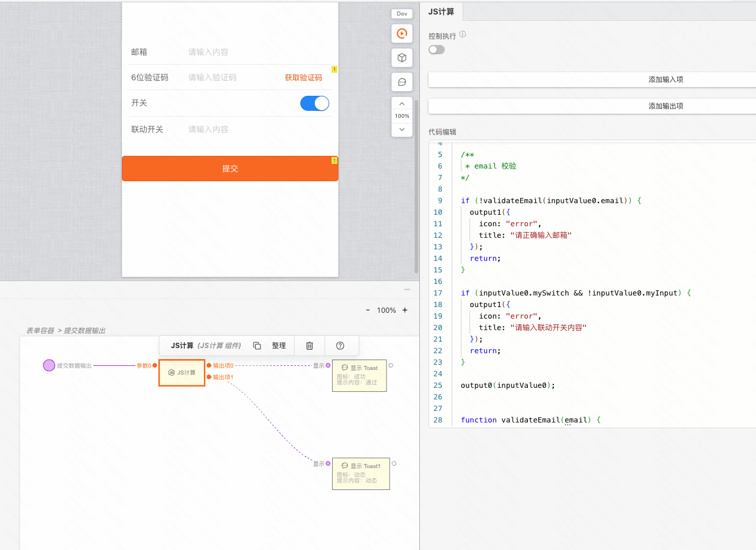Click the help question mark icon

pyautogui.click(x=340, y=346)
